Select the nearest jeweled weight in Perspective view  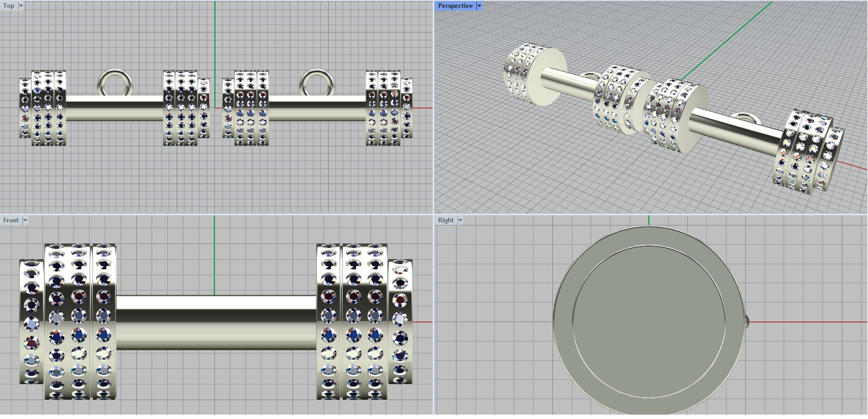808,152
